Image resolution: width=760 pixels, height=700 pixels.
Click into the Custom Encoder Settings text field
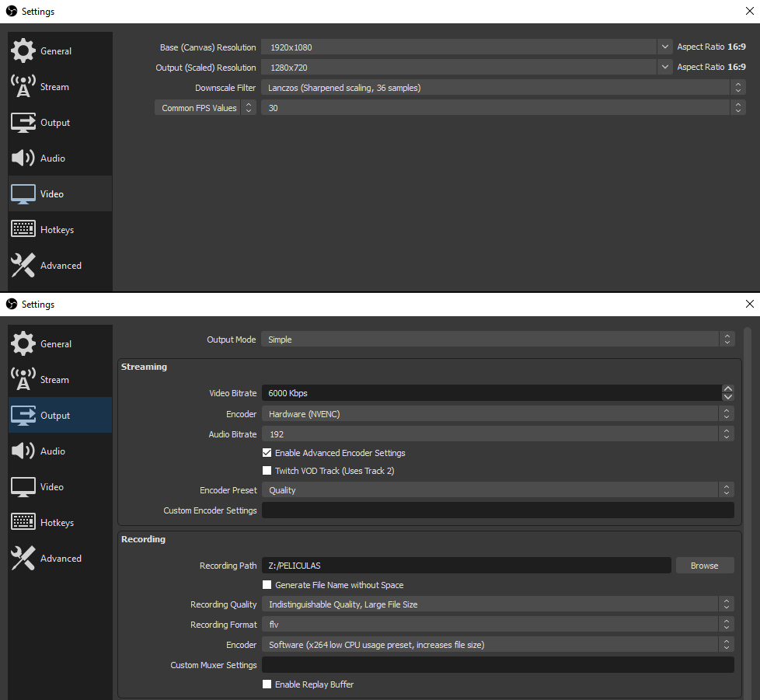pyautogui.click(x=497, y=510)
